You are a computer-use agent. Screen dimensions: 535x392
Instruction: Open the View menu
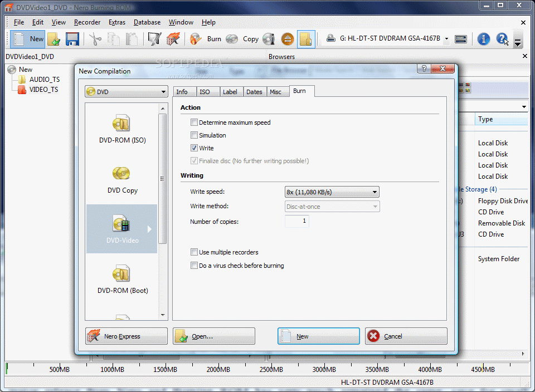click(59, 22)
